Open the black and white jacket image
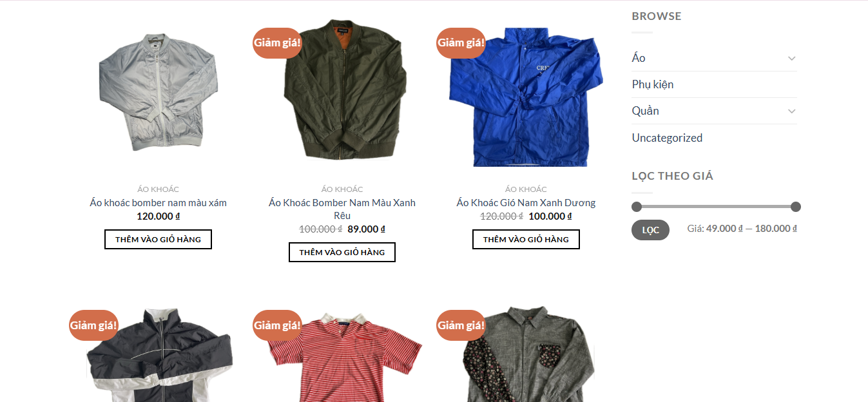 tap(159, 355)
